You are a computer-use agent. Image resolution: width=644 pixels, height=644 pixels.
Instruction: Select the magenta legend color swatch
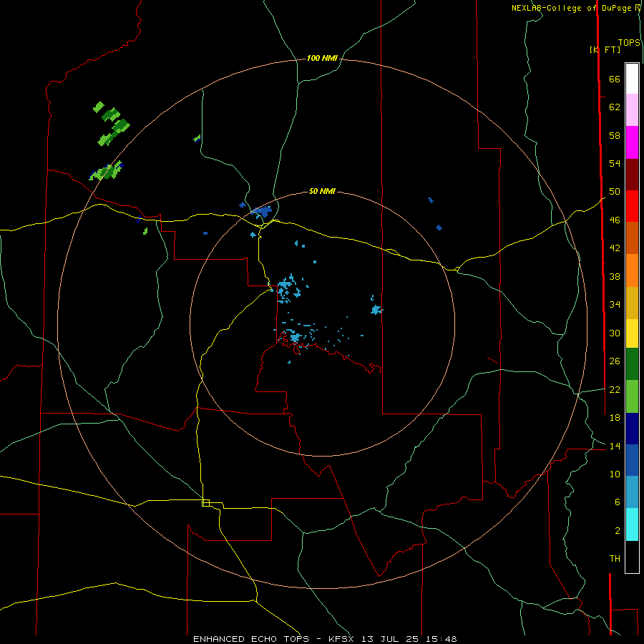click(632, 142)
